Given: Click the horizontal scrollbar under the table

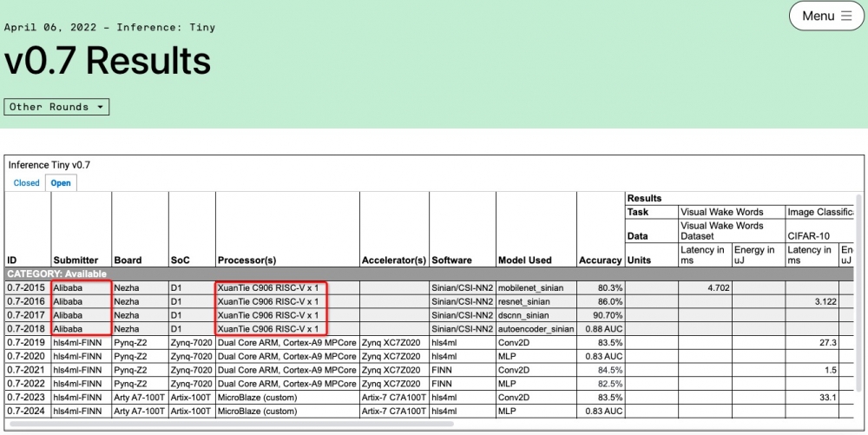Looking at the screenshot, I should pyautogui.click(x=232, y=424).
